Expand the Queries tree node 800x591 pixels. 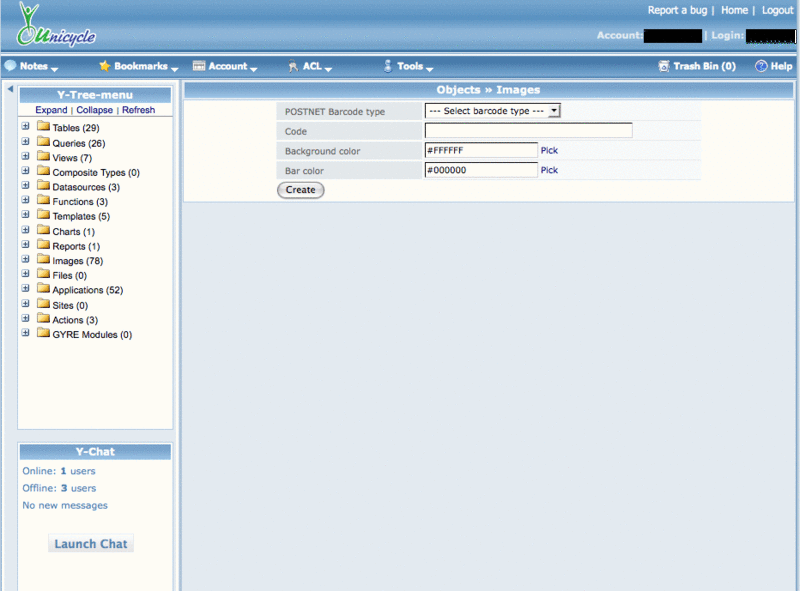(x=25, y=143)
